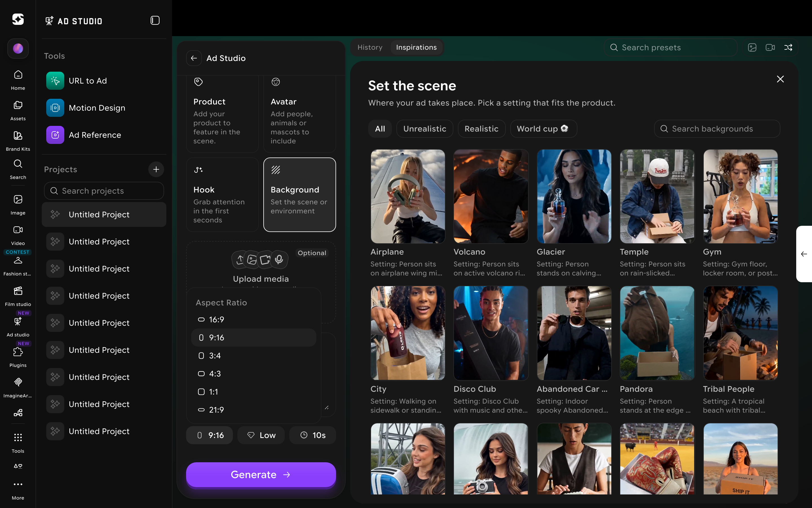
Task: Open the URL to Ad tool
Action: (104, 81)
